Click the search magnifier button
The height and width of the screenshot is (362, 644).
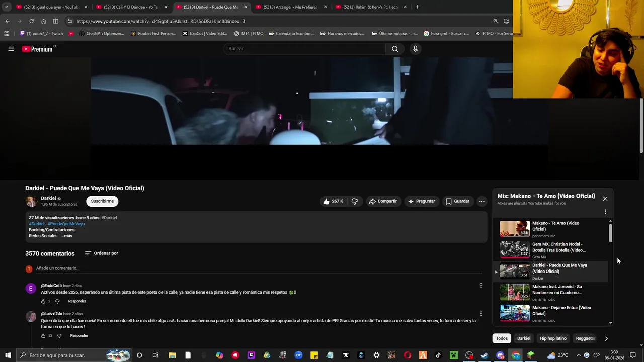click(x=395, y=49)
